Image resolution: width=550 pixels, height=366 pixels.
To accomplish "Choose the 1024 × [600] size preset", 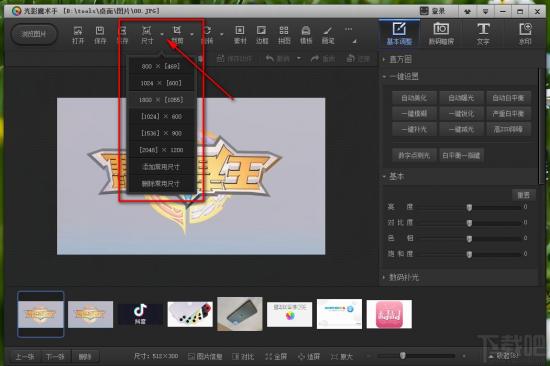I will (x=161, y=83).
